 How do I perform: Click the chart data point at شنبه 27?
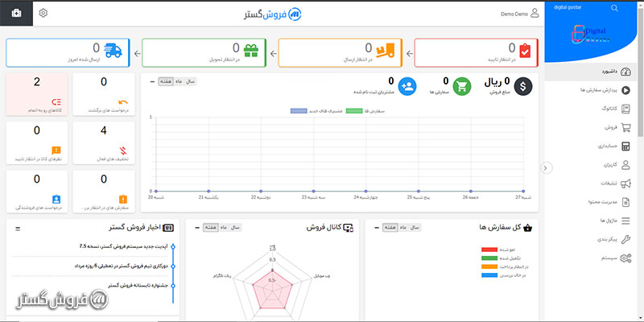(523, 191)
